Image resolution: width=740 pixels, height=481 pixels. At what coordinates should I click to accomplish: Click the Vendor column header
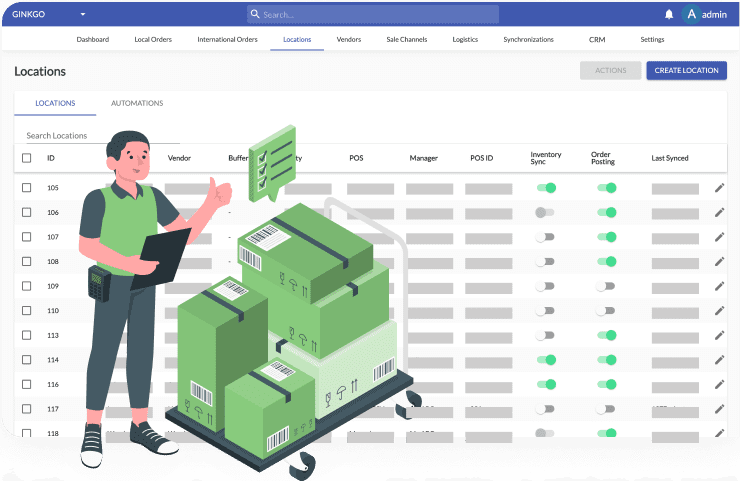point(179,158)
